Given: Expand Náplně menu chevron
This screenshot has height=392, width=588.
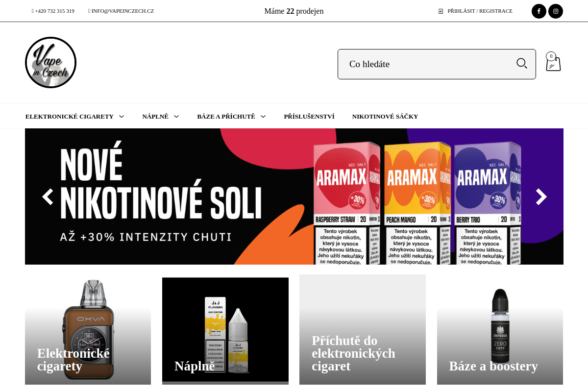Looking at the screenshot, I should (176, 117).
